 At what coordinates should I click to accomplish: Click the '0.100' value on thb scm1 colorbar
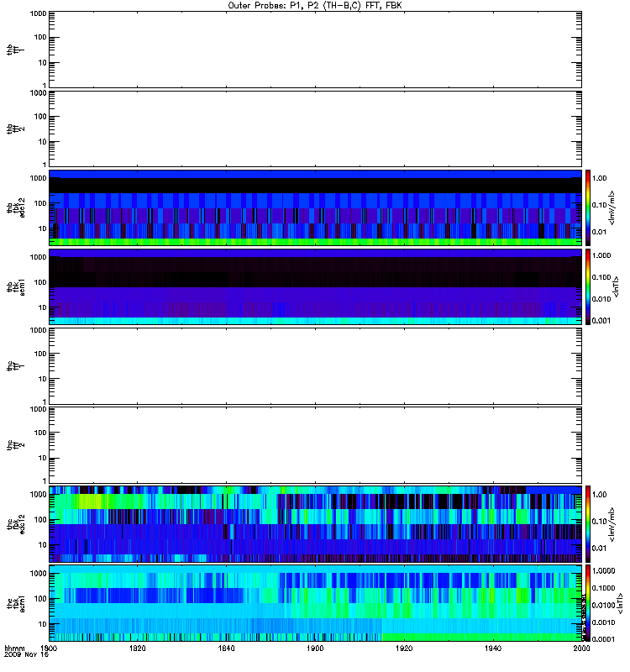coord(601,277)
